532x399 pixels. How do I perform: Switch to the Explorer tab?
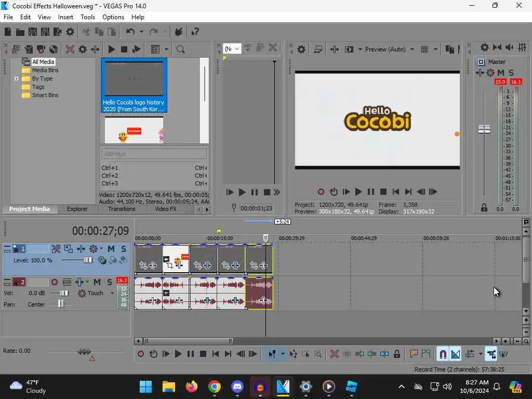(x=77, y=209)
